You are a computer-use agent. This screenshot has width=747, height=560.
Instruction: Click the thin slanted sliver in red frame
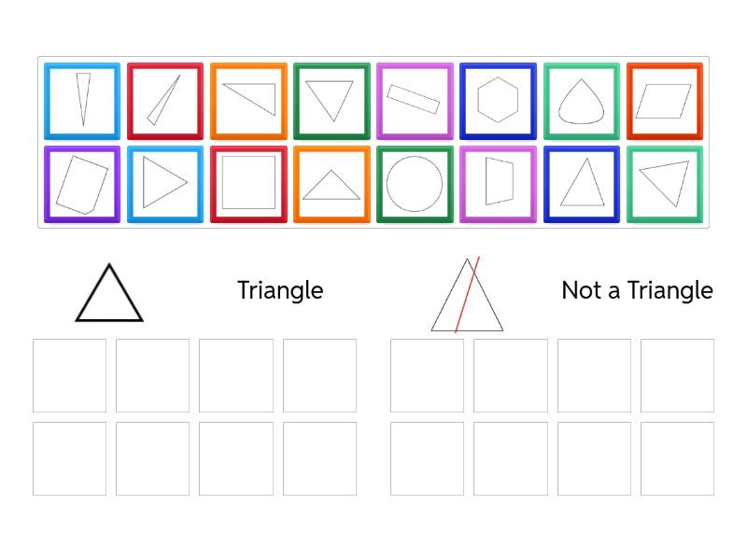165,101
